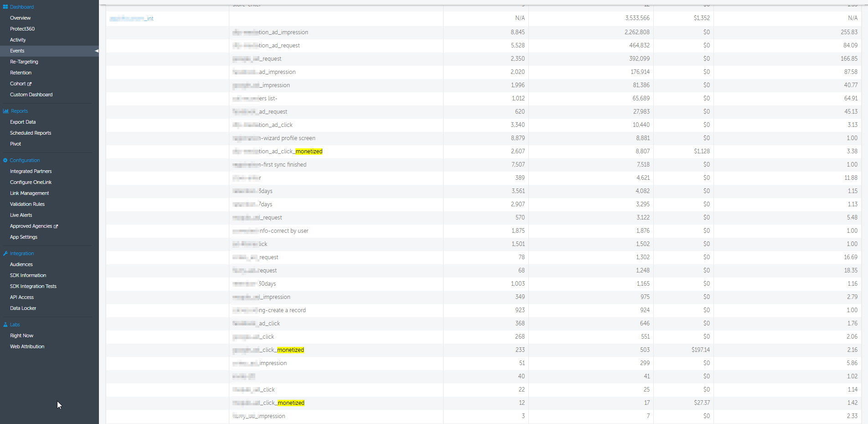Viewport: 868px width, 424px height.
Task: Select Export Data under Reports
Action: pos(23,122)
